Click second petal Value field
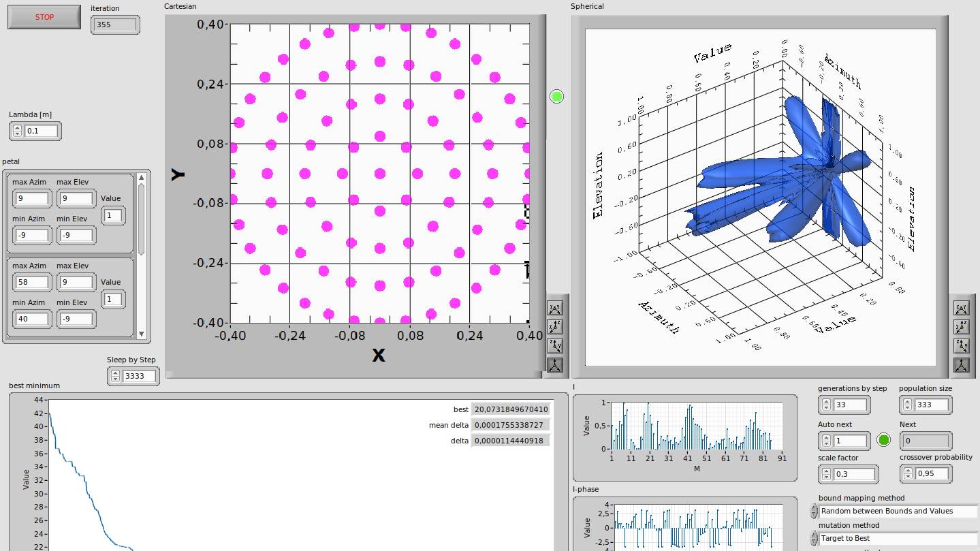 click(113, 299)
